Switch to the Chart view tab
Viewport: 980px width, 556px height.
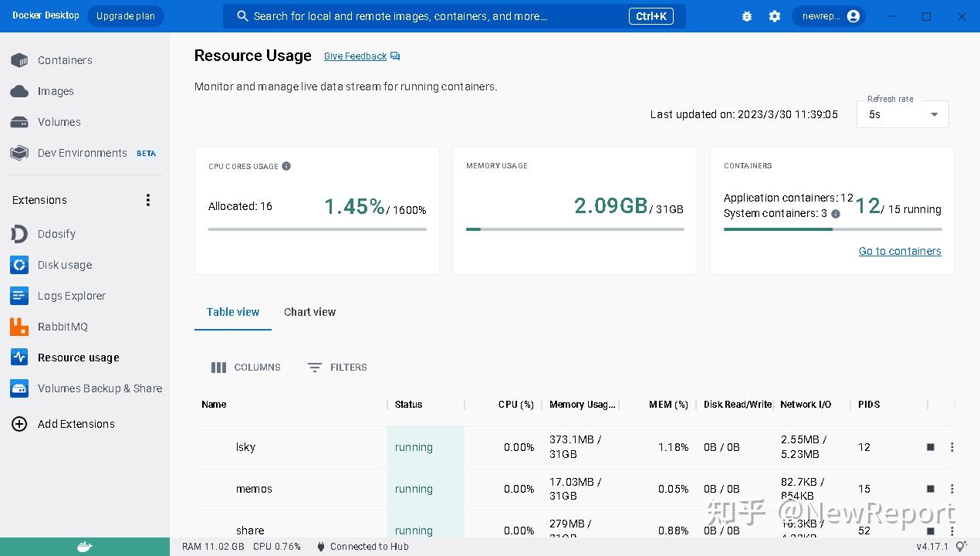309,312
